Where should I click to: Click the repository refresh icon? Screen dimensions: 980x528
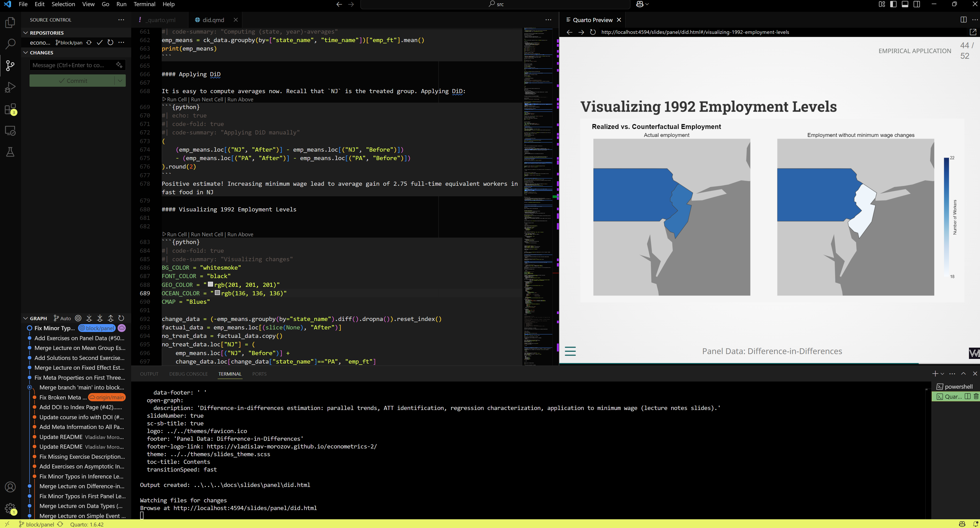point(110,43)
